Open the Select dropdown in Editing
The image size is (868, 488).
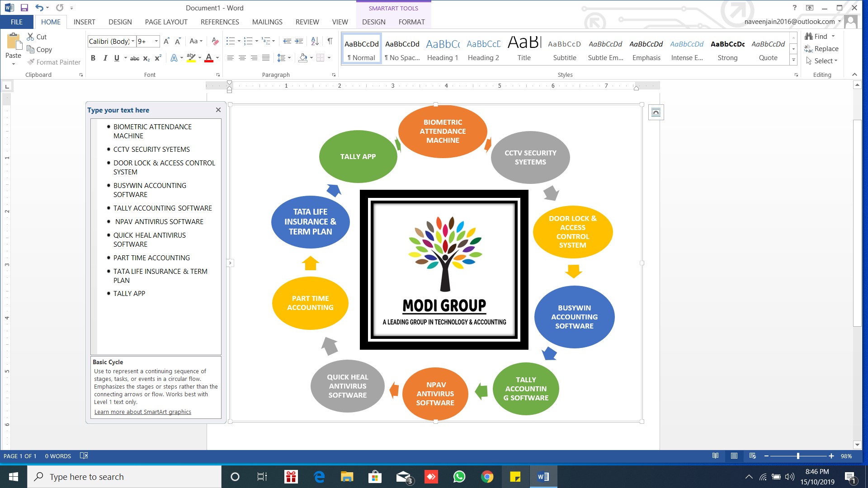[x=822, y=61]
